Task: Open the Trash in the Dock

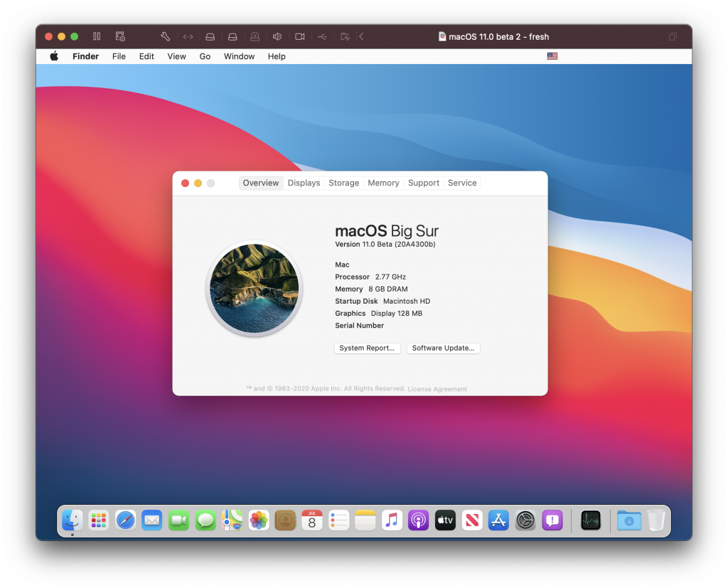Action: (656, 520)
